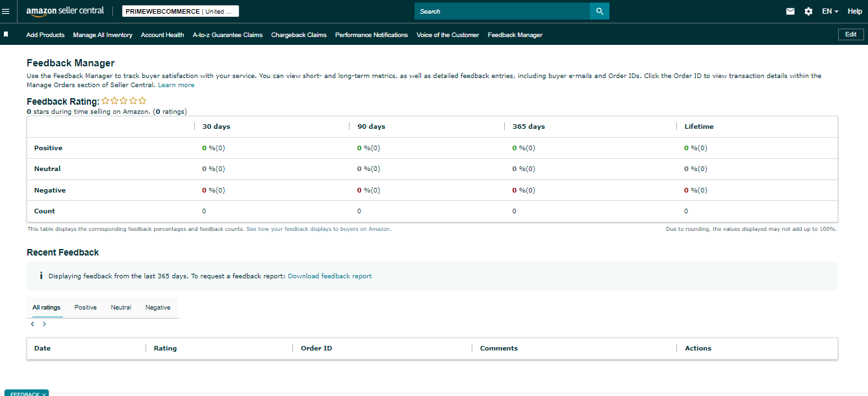Click the Positive row label
This screenshot has width=868, height=396.
click(x=48, y=148)
